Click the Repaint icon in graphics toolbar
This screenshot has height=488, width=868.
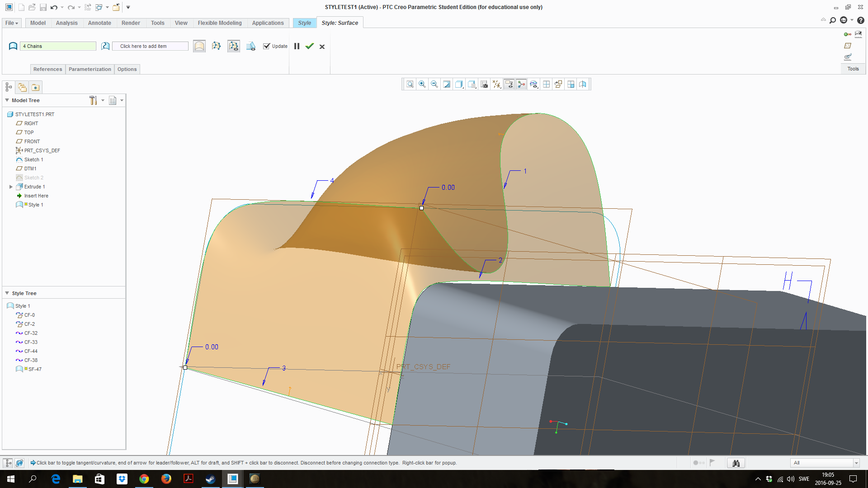pyautogui.click(x=447, y=84)
